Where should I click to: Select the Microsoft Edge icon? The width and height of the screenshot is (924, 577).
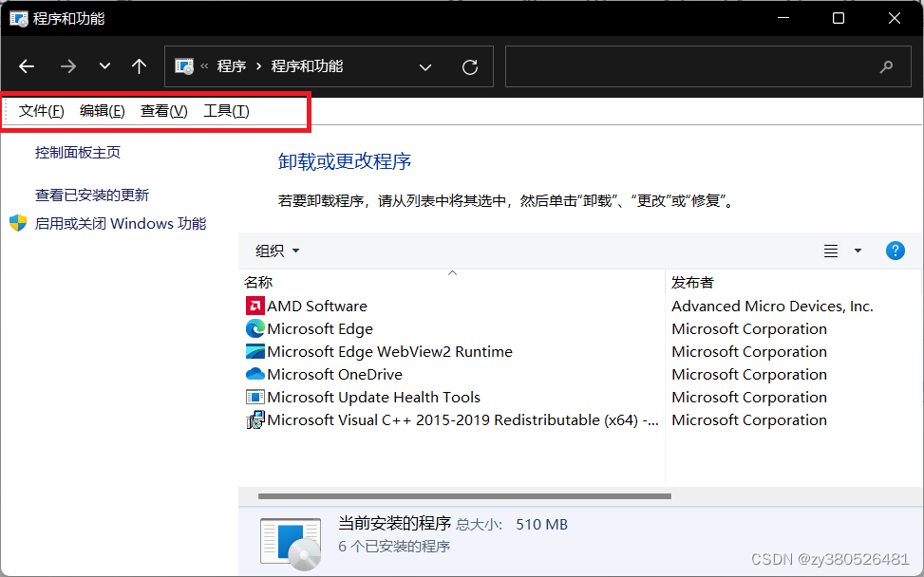(x=255, y=328)
